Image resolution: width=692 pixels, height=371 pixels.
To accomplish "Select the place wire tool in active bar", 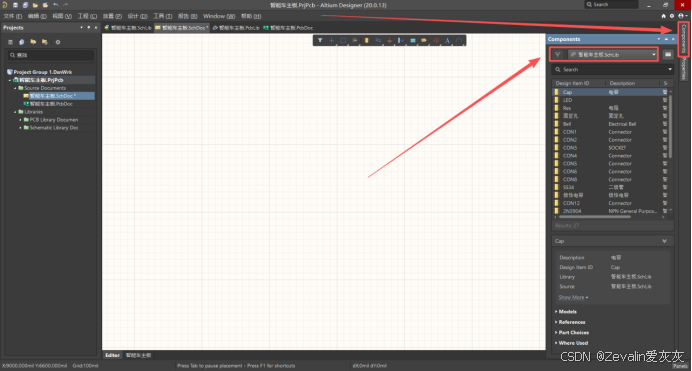I will coord(378,41).
